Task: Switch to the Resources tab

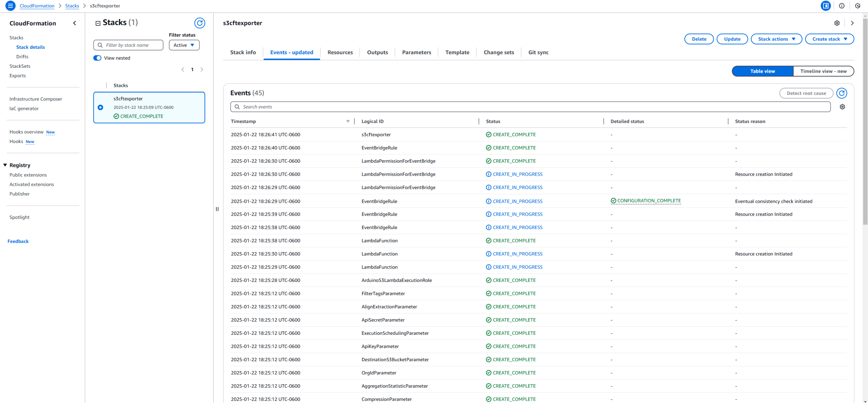Action: (340, 52)
